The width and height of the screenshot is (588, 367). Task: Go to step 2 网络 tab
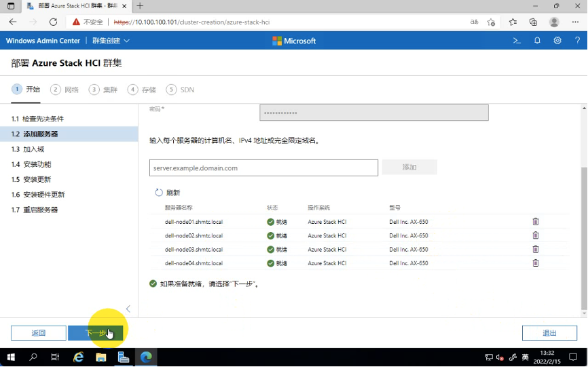coord(65,90)
